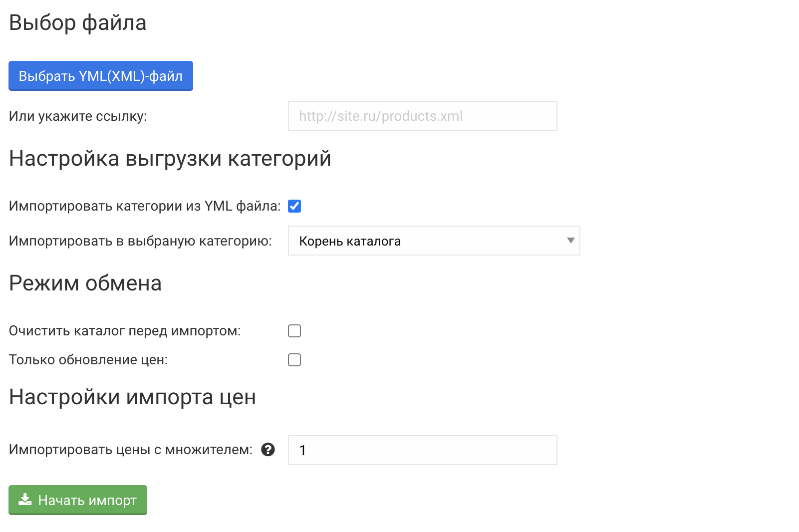The height and width of the screenshot is (532, 799).
Task: Click the Настройки импорта цен heading
Action: click(132, 397)
